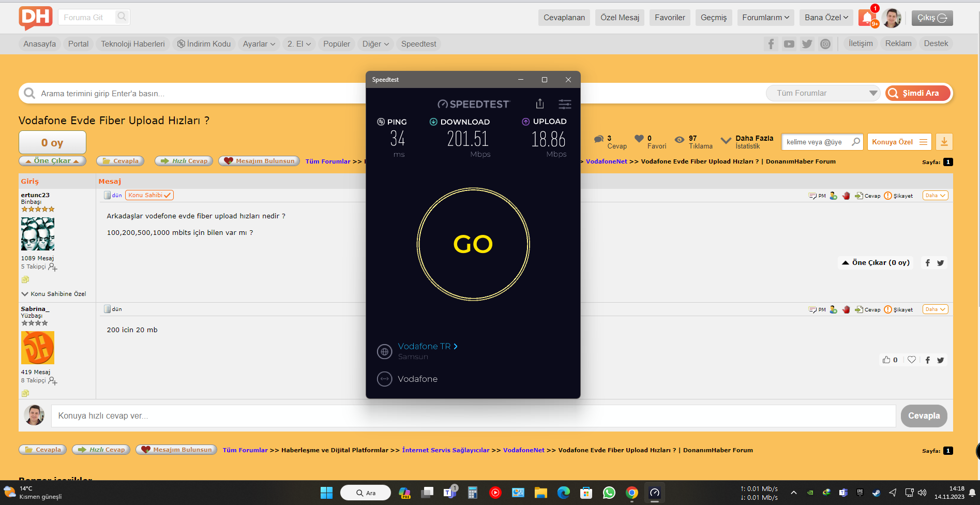980x505 pixels.
Task: Open Speedtest settings sliders icon
Action: point(565,104)
